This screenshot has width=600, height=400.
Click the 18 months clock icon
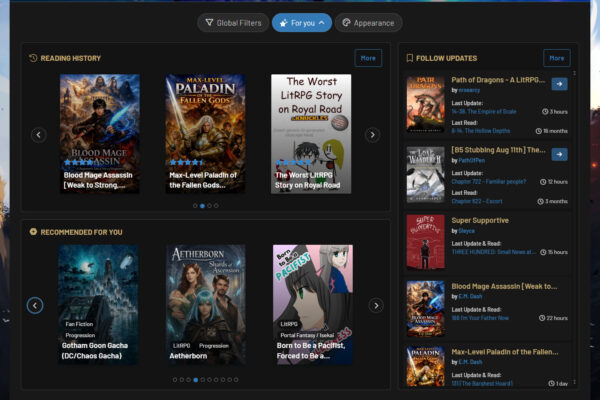538,131
